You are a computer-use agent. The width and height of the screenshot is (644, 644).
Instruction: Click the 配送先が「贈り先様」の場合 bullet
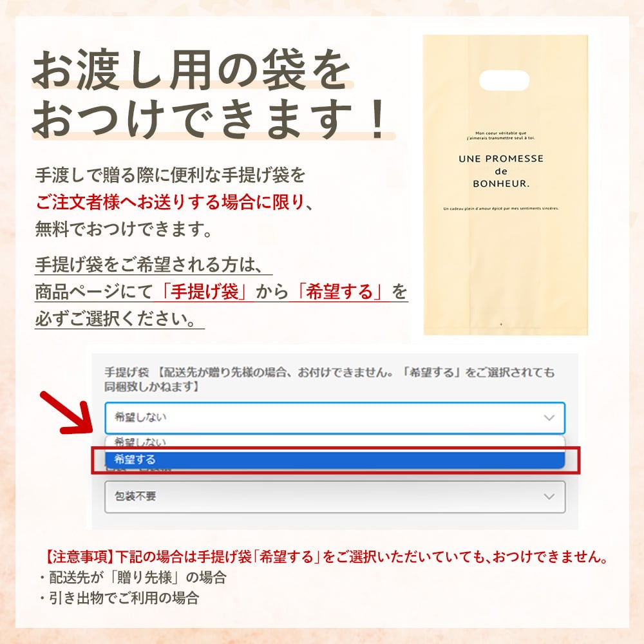[133, 578]
